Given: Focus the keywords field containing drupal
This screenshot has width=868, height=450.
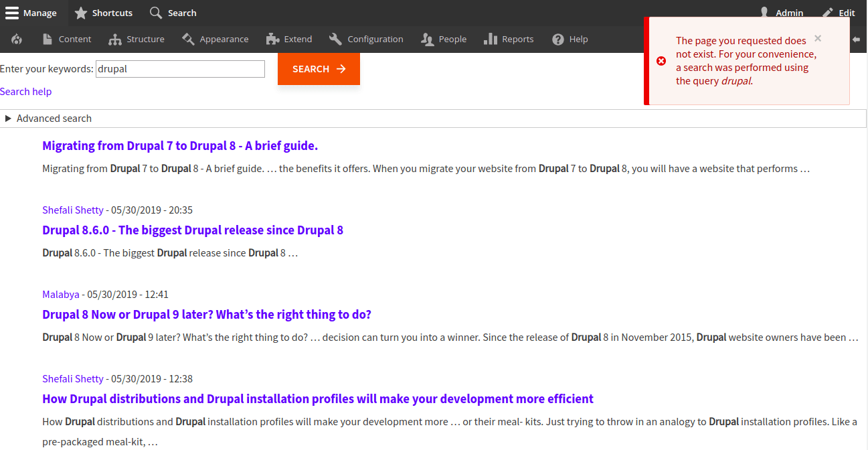Looking at the screenshot, I should click(180, 69).
